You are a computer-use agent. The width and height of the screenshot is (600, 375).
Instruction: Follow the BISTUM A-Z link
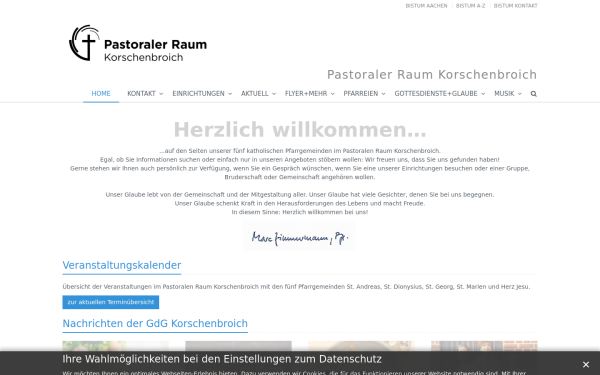point(470,6)
